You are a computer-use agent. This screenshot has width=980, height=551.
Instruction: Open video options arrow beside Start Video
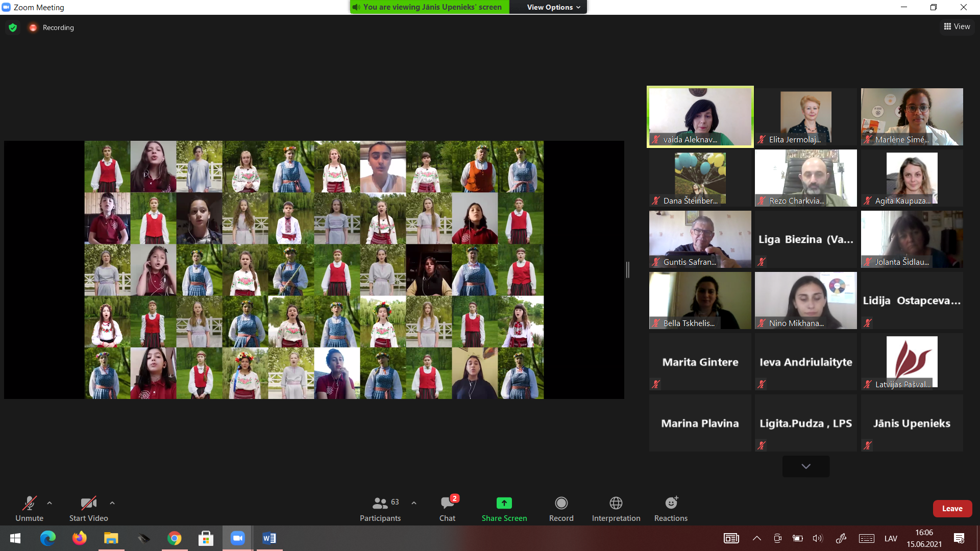[x=112, y=503]
